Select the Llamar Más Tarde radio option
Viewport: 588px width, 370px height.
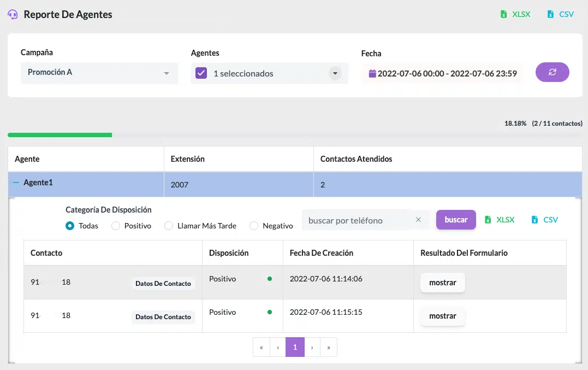coord(169,226)
